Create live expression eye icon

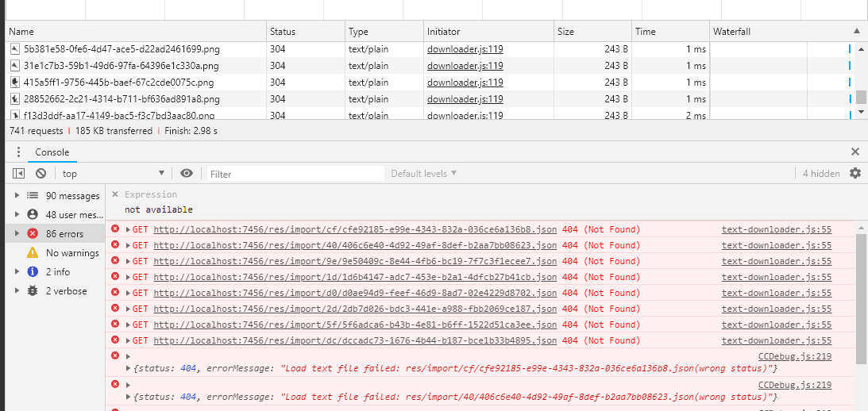click(x=187, y=174)
